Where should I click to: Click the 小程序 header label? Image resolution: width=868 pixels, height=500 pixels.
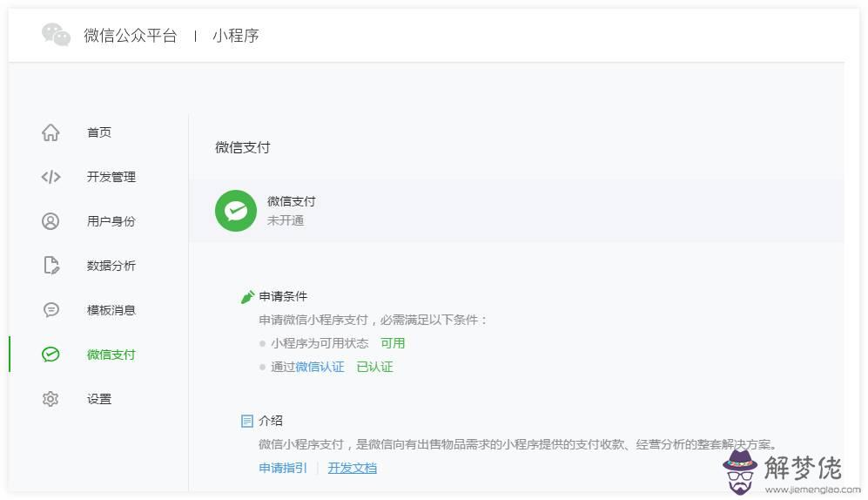pyautogui.click(x=236, y=36)
